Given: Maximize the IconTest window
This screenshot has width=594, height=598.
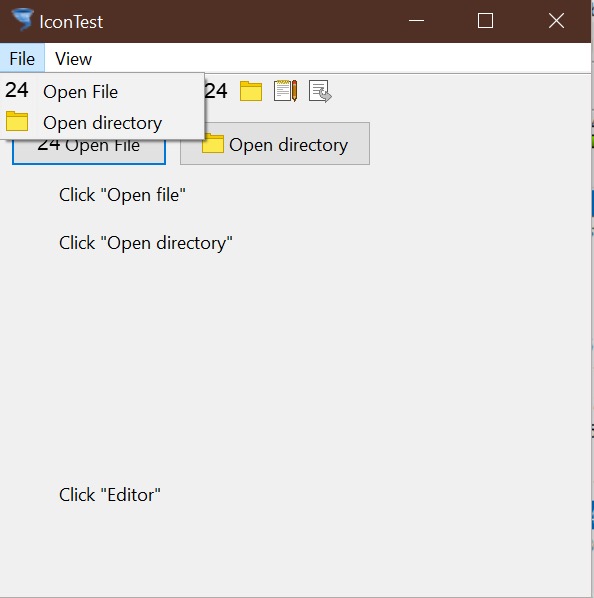Looking at the screenshot, I should [x=485, y=21].
